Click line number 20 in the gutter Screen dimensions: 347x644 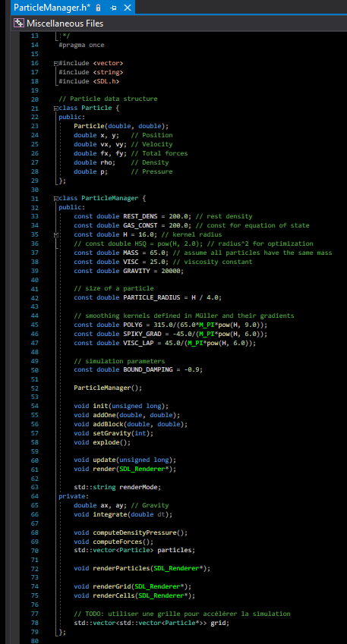pyautogui.click(x=34, y=99)
